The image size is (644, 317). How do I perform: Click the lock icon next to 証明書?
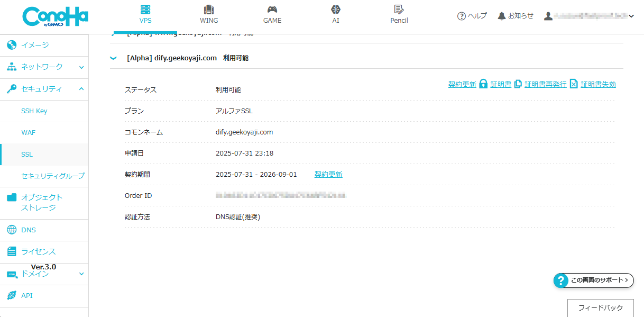pyautogui.click(x=483, y=84)
